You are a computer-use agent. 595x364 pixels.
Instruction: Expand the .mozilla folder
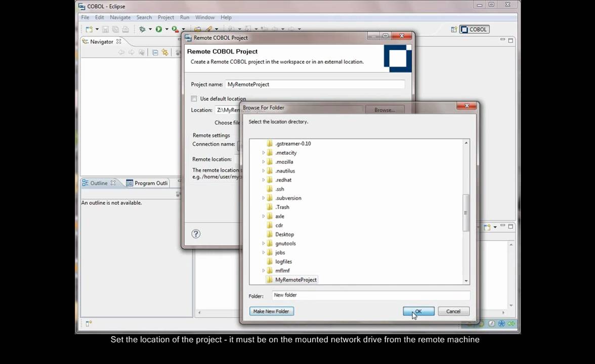(263, 162)
